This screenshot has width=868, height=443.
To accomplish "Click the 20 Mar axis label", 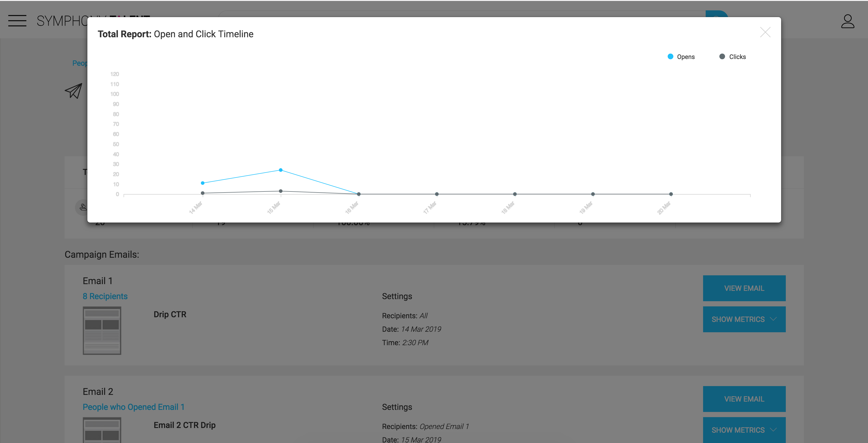I will [x=664, y=208].
